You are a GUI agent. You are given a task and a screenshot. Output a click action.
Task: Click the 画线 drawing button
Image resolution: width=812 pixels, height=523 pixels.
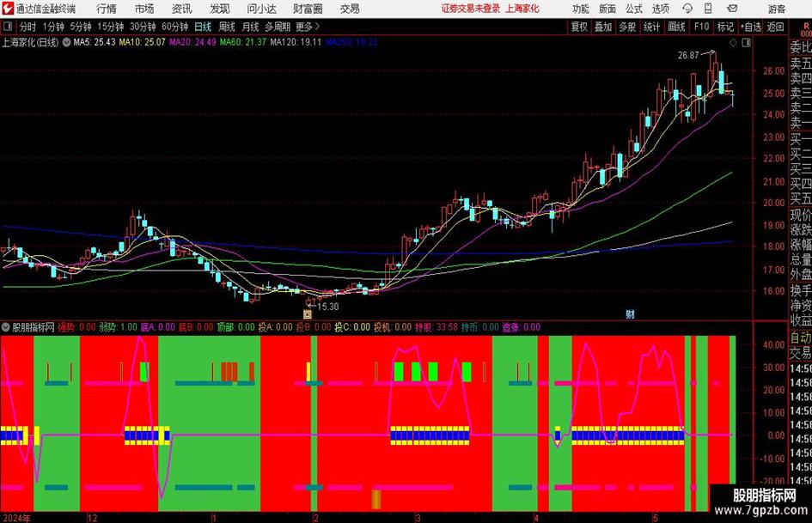pos(676,27)
